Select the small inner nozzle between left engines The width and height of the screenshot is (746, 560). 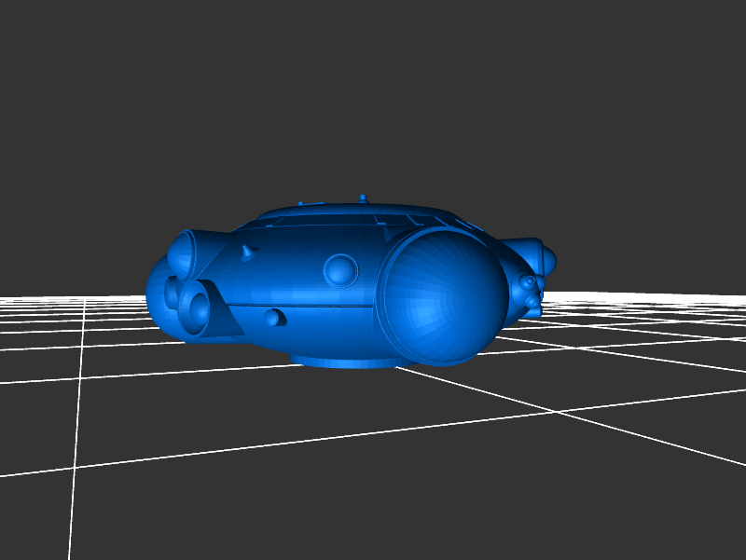point(172,293)
